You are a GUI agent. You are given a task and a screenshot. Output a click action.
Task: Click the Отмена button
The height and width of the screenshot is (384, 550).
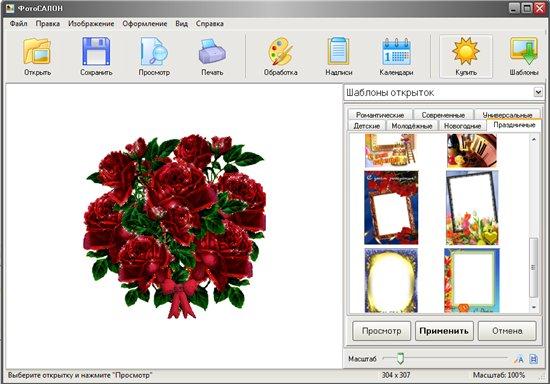507,331
